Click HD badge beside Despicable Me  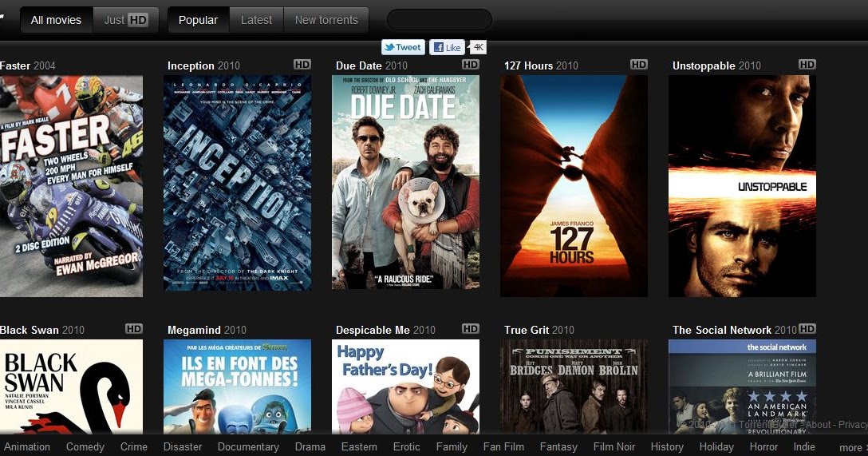471,329
